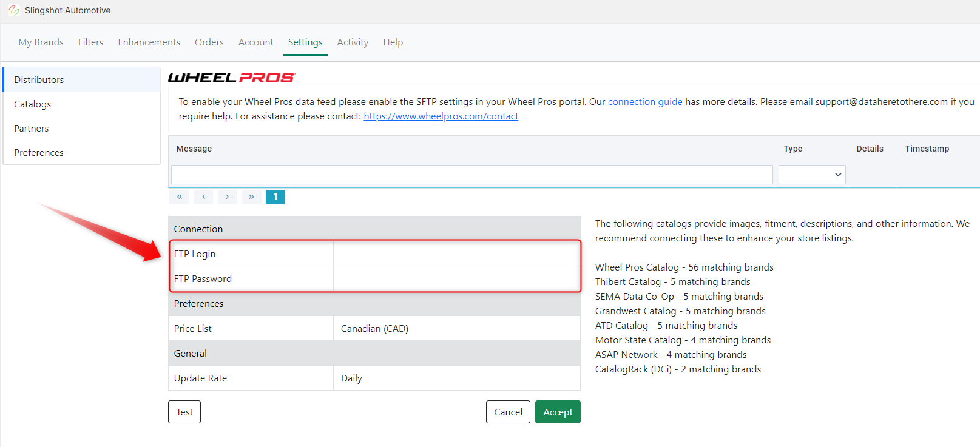The height and width of the screenshot is (447, 980).
Task: Click the Preferences section header in the form
Action: (x=374, y=303)
